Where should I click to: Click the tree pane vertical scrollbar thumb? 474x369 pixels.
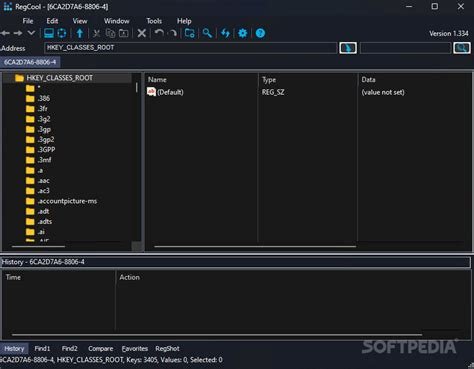click(136, 88)
